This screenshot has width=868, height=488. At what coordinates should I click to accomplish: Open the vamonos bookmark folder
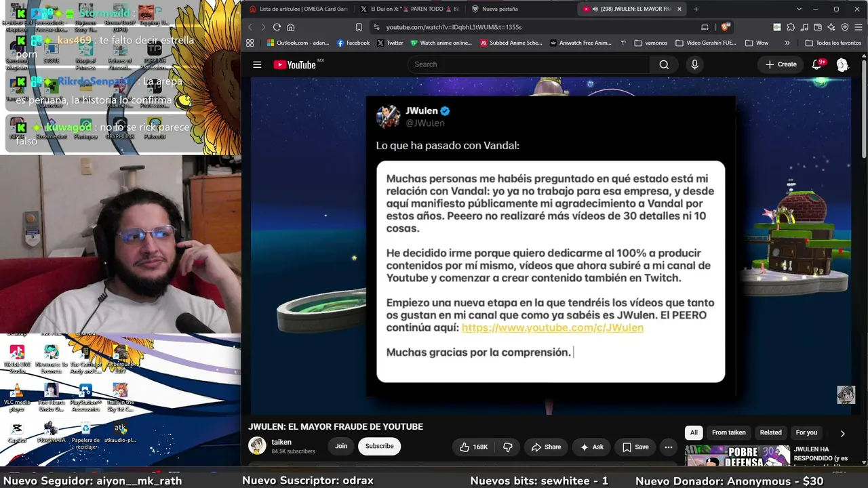click(651, 43)
